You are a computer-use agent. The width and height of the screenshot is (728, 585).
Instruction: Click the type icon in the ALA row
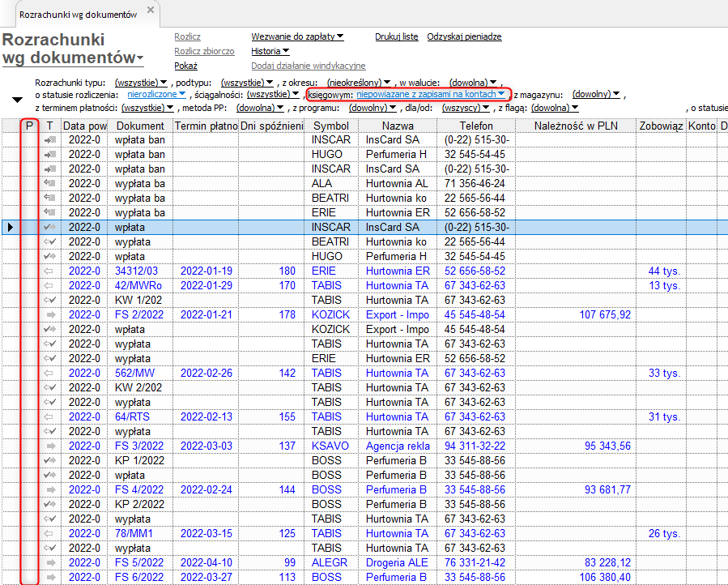tap(50, 184)
